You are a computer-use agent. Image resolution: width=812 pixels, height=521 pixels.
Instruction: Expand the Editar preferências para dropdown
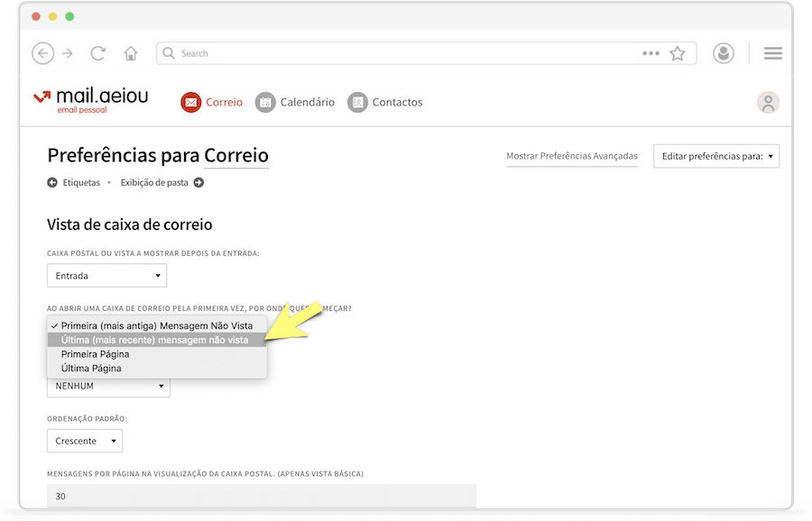(715, 156)
